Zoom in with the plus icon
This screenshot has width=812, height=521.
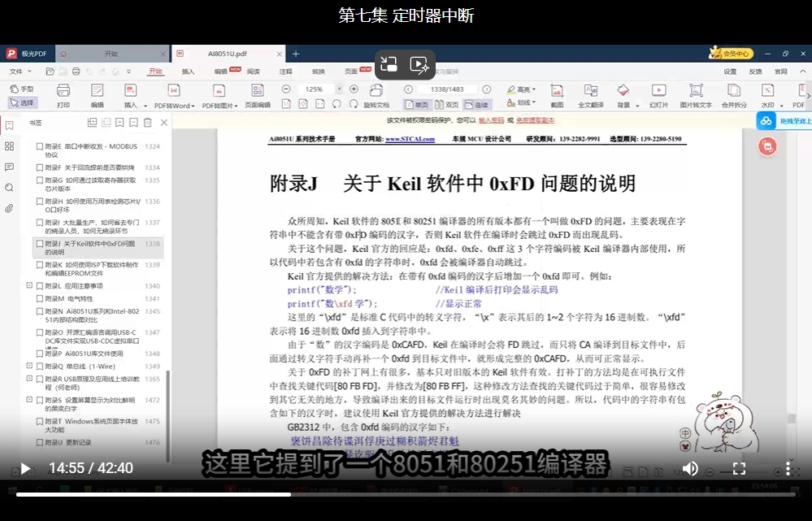(354, 89)
